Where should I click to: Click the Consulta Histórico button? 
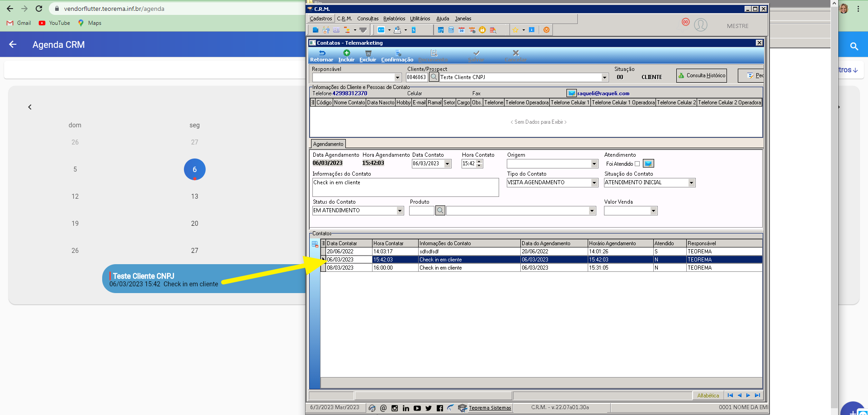[702, 75]
